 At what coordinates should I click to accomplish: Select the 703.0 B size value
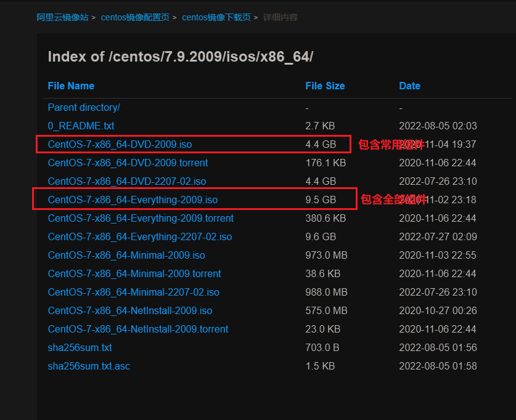tap(322, 347)
